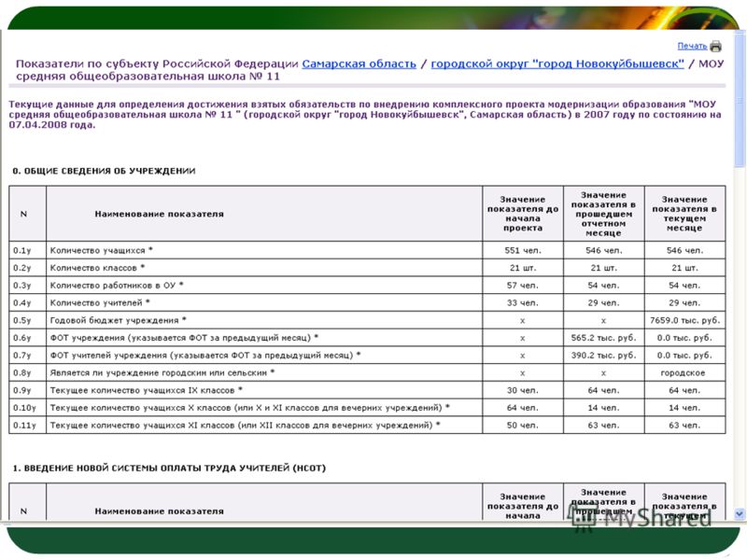Click the row label "Количество классов *"
This screenshot has width=747, height=560.
pyautogui.click(x=98, y=268)
